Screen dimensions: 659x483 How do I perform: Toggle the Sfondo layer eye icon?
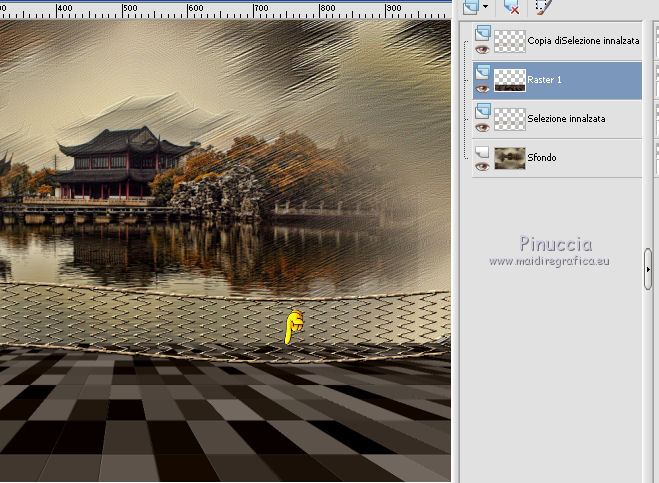482,166
